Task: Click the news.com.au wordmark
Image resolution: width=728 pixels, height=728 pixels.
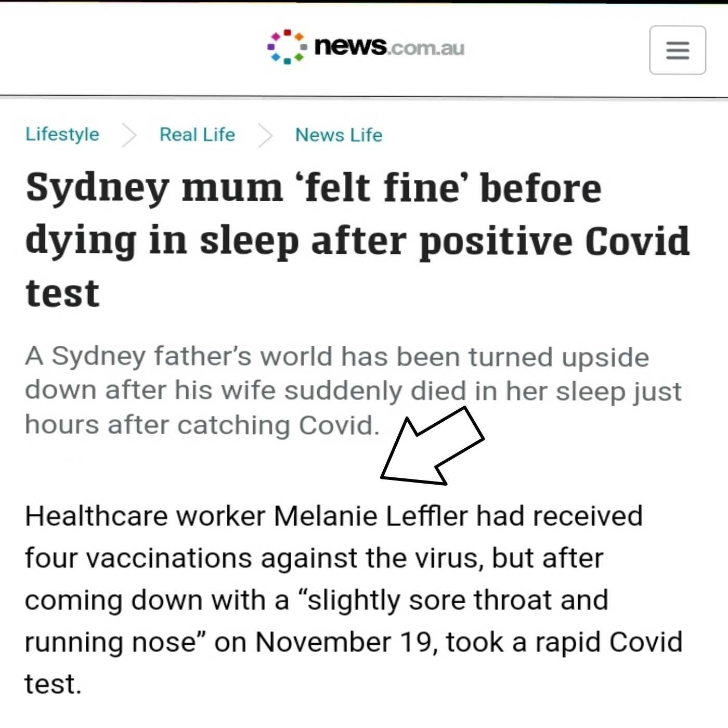Action: point(389,46)
